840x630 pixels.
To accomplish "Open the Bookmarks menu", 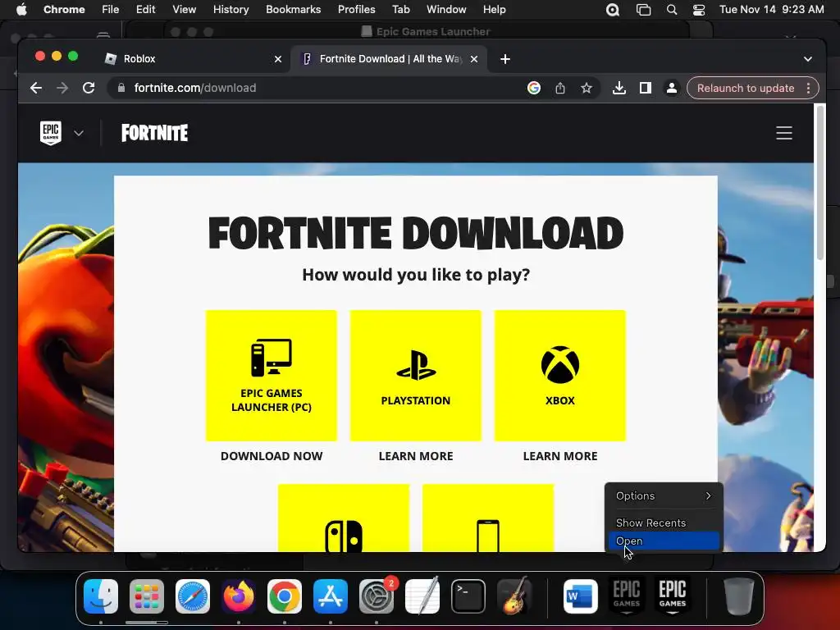I will pos(294,10).
